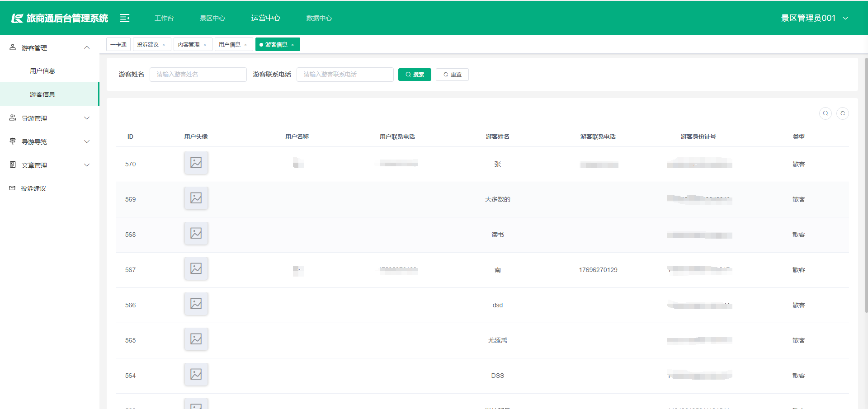
Task: Click the 文章管理 document icon in sidebar
Action: (13, 165)
